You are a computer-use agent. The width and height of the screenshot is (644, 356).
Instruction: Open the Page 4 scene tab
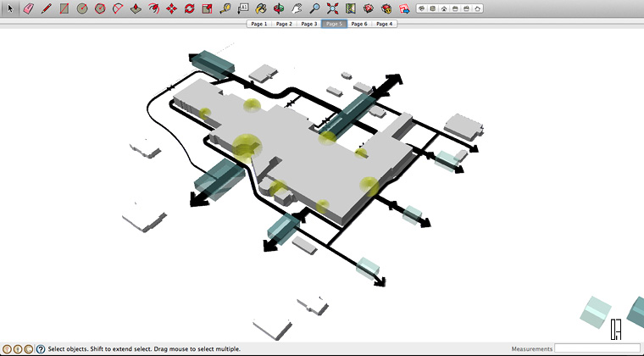[384, 24]
